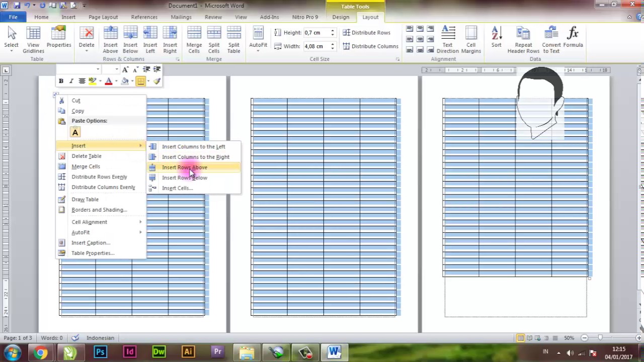Toggle Italic in the mini toolbar

coord(71,81)
